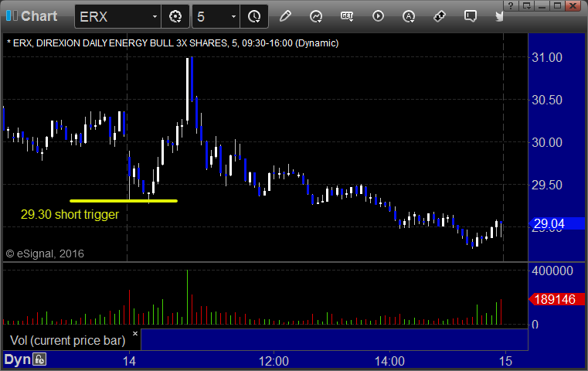Click the up-down arrows trade icon
Viewport: 588px width, 371px height.
click(439, 16)
